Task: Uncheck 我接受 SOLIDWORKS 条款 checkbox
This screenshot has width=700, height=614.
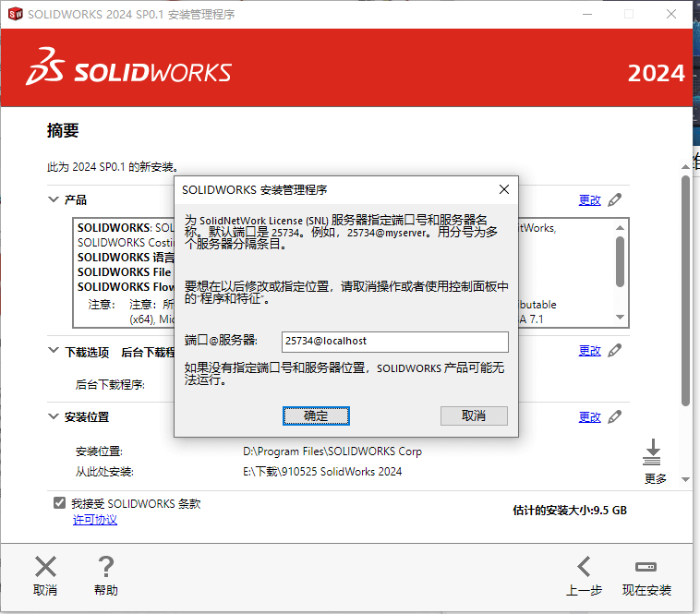Action: pyautogui.click(x=59, y=503)
